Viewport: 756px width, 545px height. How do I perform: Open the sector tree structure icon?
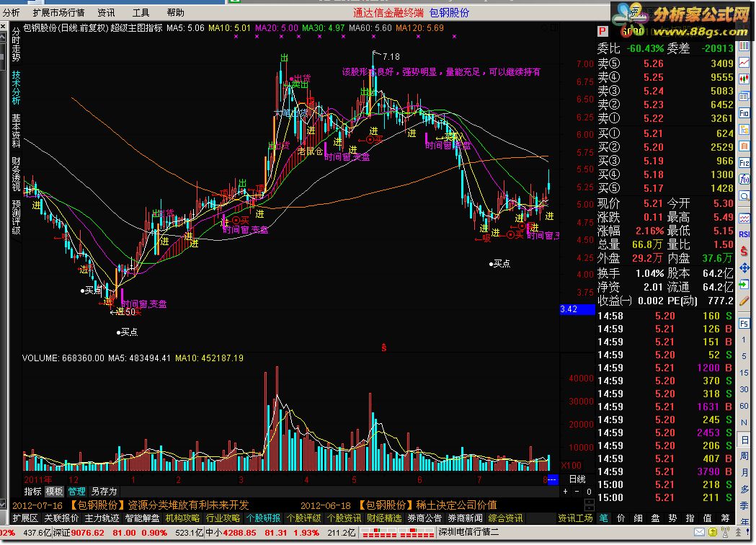(744, 129)
